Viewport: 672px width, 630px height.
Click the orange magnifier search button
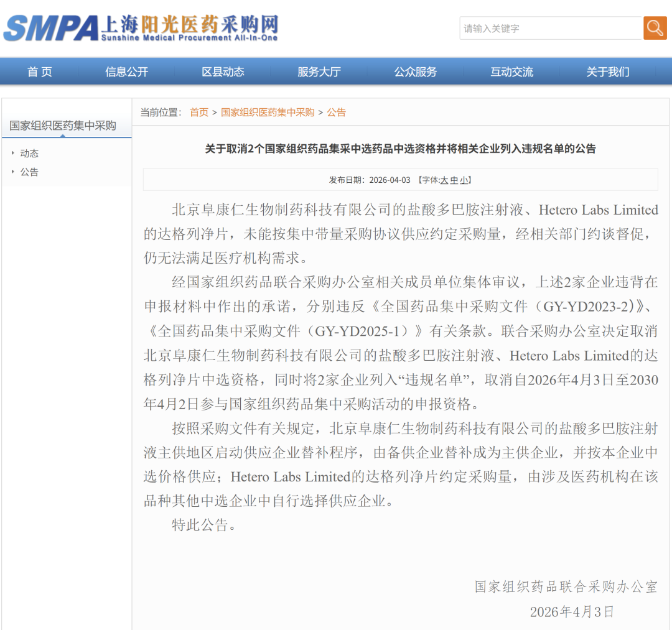[655, 28]
